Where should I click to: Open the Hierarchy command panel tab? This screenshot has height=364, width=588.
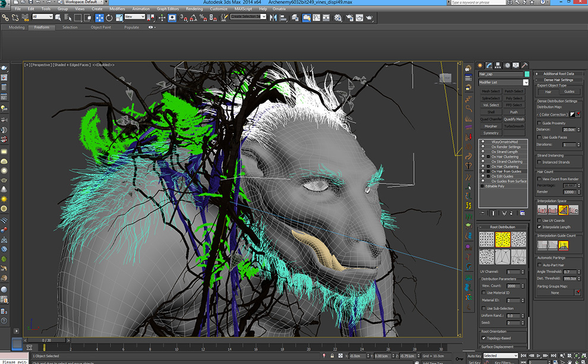pos(498,65)
